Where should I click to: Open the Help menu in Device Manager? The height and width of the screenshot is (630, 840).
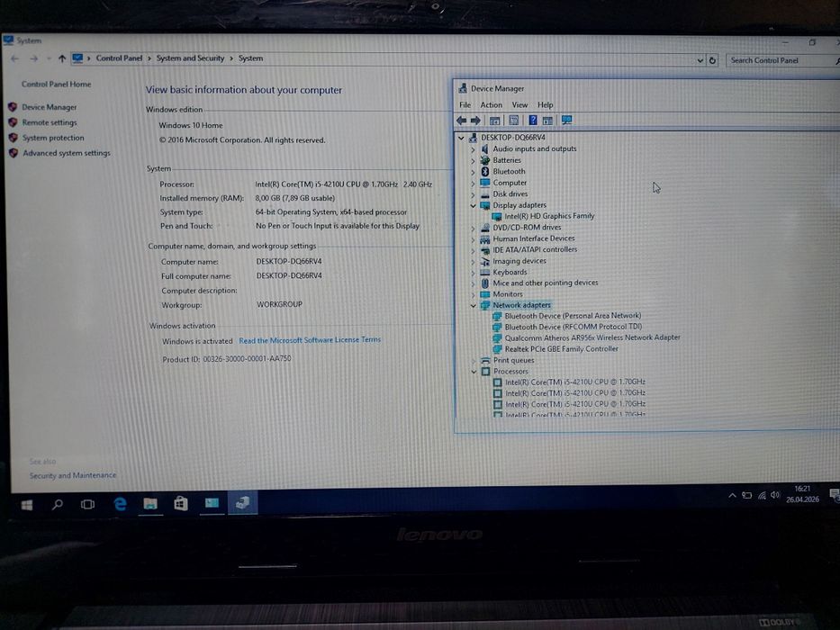tap(546, 105)
